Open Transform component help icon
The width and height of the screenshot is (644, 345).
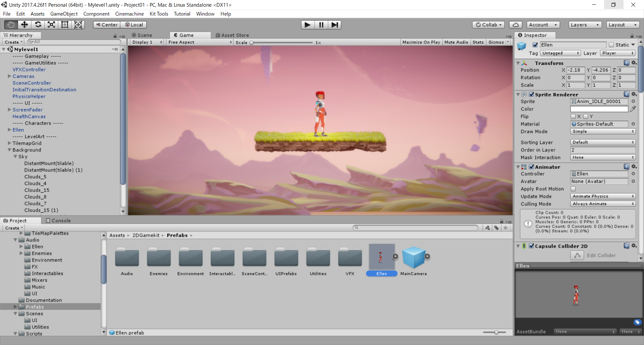coord(626,63)
